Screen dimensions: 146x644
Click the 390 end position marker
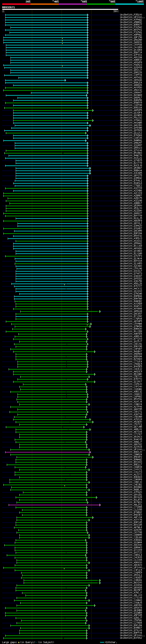(x=115, y=11)
